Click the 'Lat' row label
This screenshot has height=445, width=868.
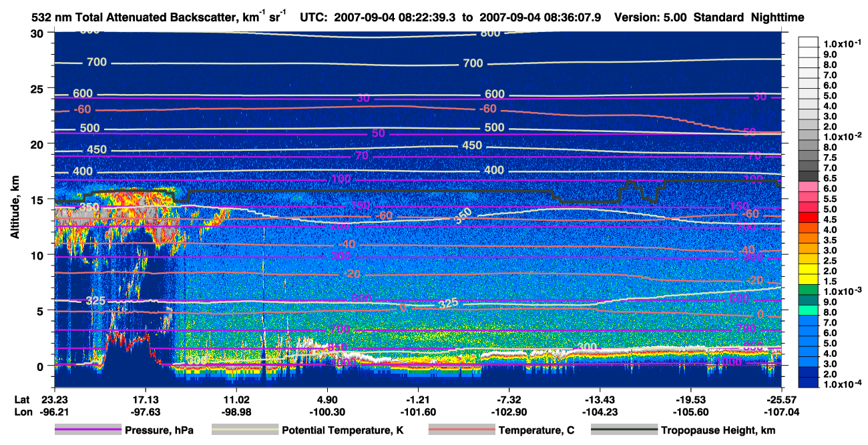coord(22,399)
